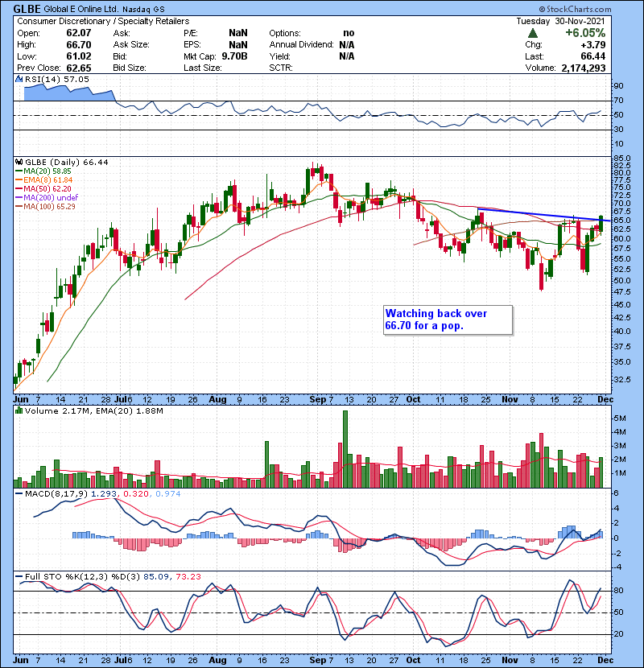Click the Low price value 61.02
This screenshot has height=668, width=644.
(79, 56)
